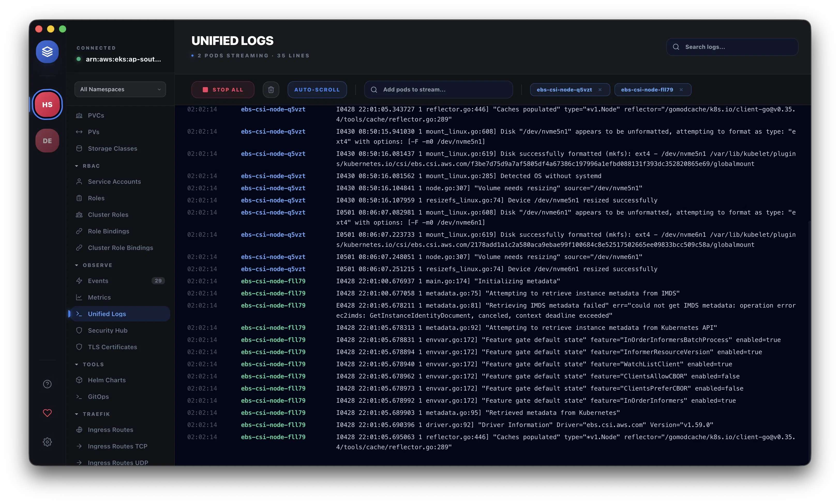Focus the Search logs field
Viewport: 840px width, 504px height.
[x=732, y=47]
